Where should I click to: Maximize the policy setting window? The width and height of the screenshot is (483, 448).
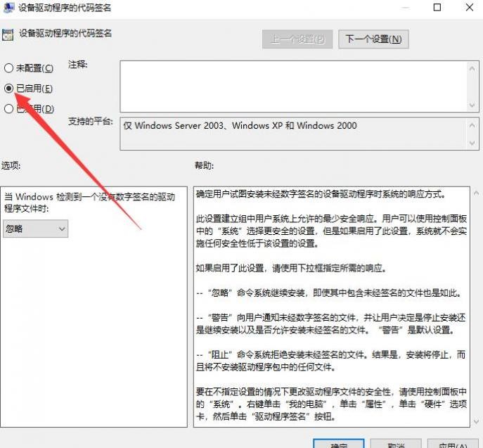coord(437,8)
